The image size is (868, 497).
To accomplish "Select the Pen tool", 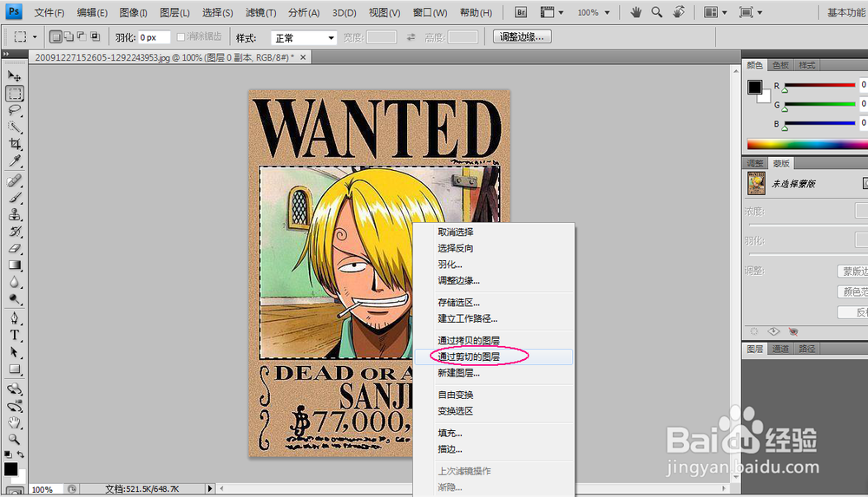I will coord(15,318).
